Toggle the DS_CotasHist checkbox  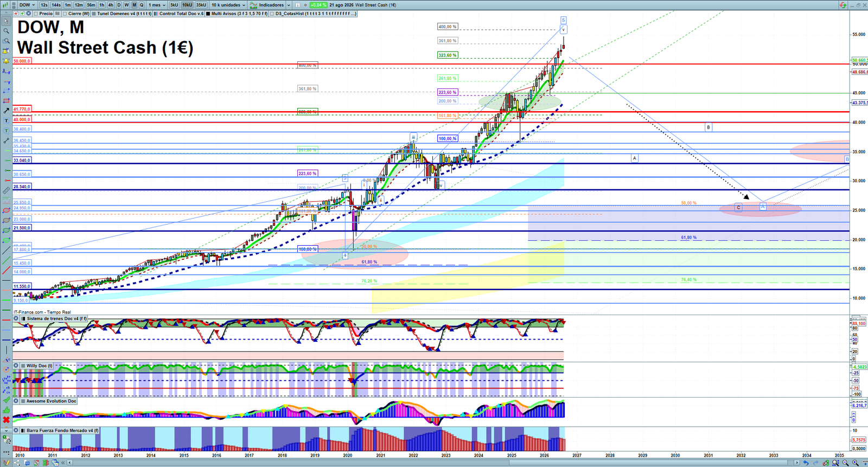coord(272,14)
